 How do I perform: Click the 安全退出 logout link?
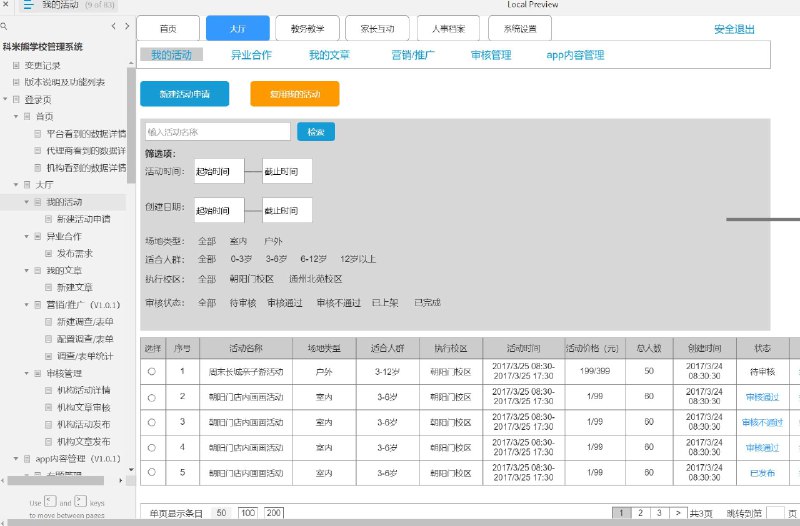[734, 30]
